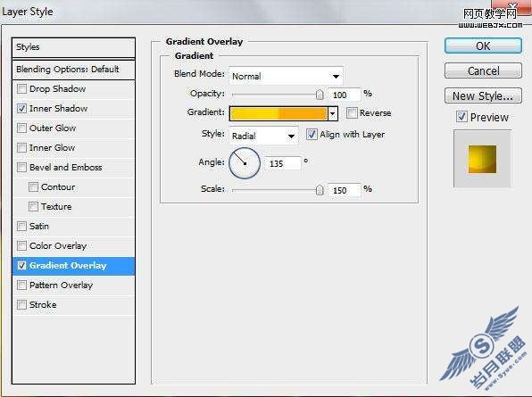Select the Stroke label
Screen dimensions: 532x397
click(x=43, y=305)
